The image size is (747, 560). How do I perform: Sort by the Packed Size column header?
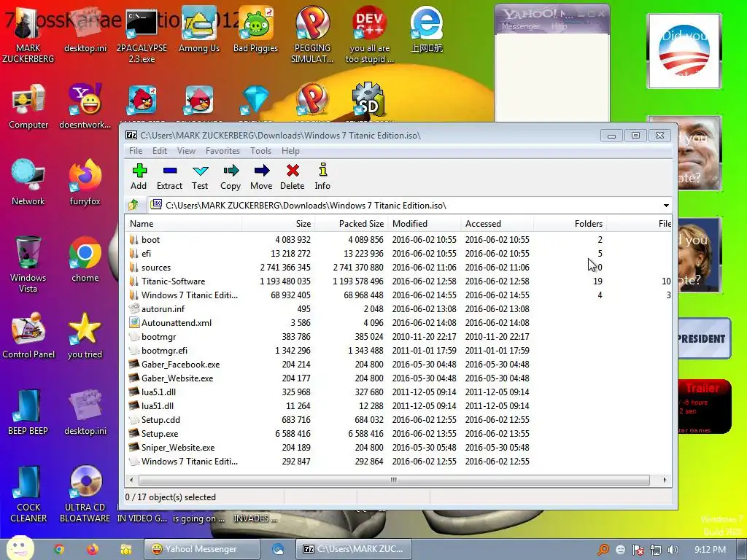[x=351, y=224]
